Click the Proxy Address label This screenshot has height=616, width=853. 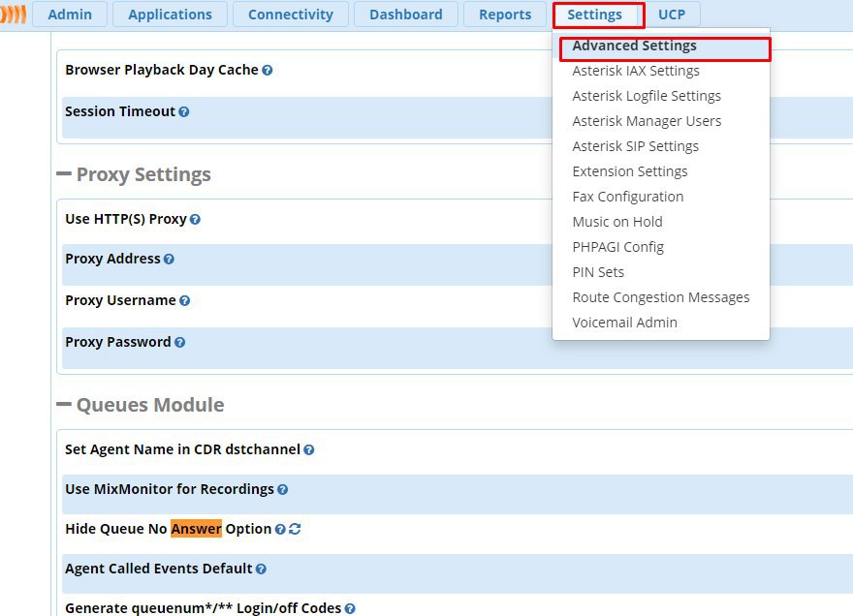[x=112, y=259]
